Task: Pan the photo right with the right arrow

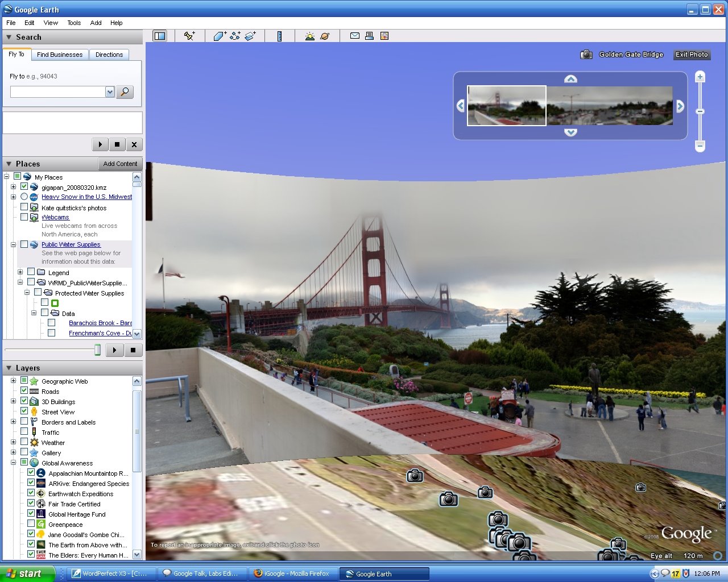Action: tap(680, 106)
